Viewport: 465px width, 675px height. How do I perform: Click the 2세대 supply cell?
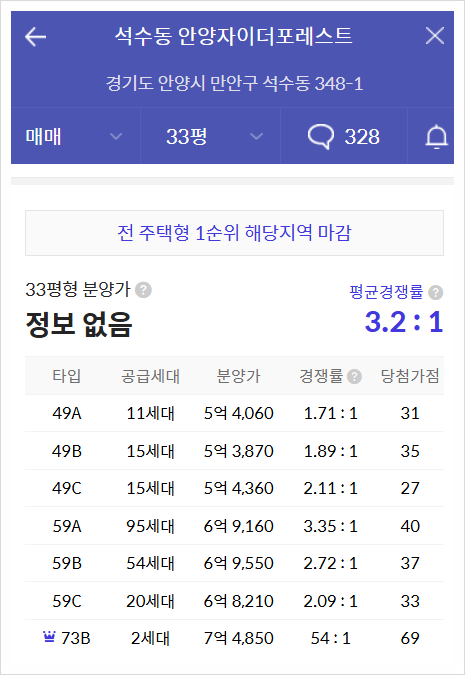coord(150,638)
